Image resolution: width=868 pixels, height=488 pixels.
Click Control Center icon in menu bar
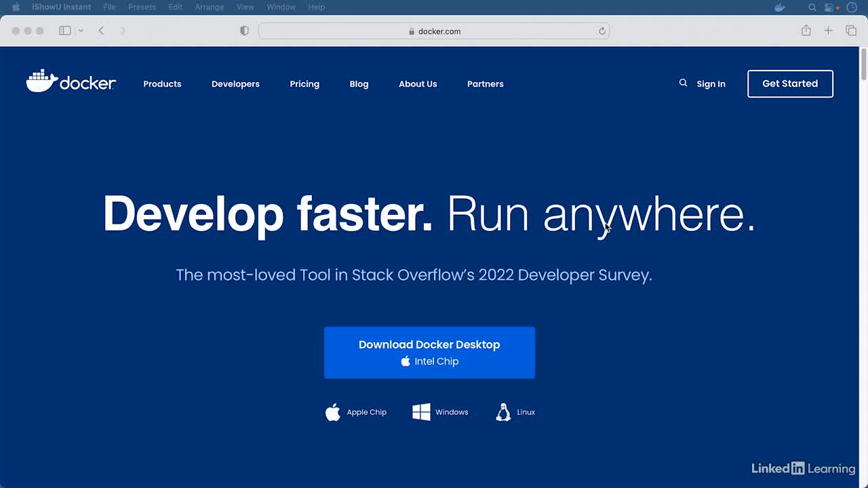pyautogui.click(x=829, y=7)
